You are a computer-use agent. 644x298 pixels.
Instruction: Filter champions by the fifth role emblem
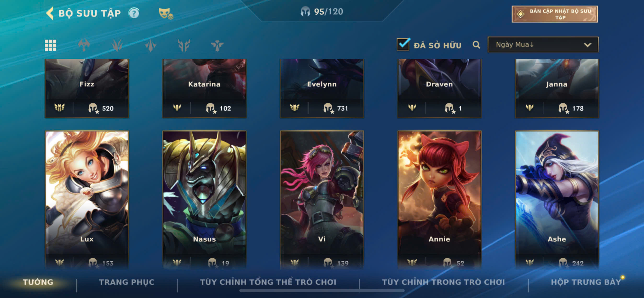point(217,45)
